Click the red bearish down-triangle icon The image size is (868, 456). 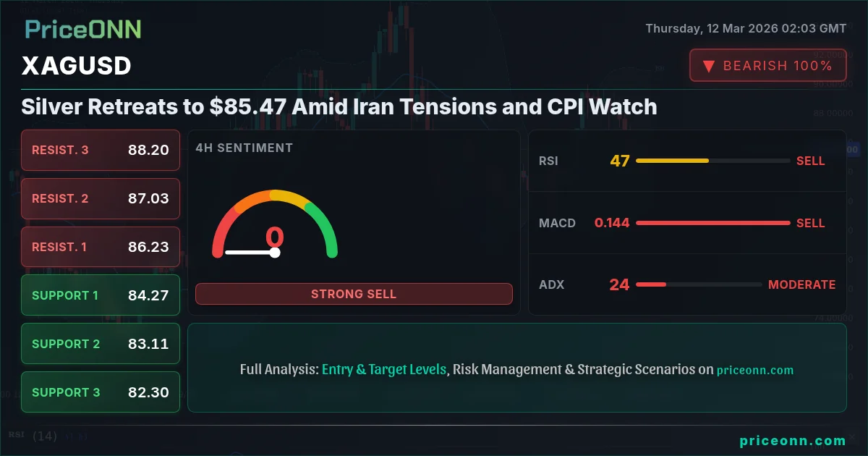[x=709, y=66]
